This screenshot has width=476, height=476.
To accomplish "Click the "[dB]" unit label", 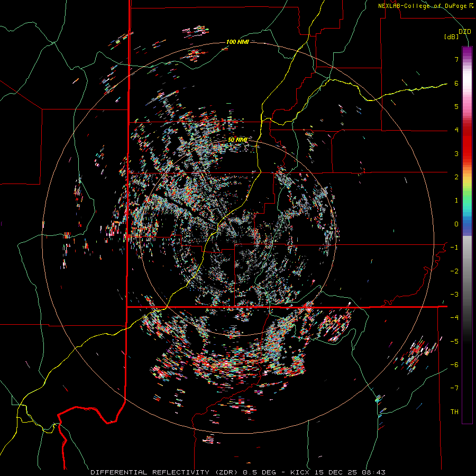I will click(452, 36).
